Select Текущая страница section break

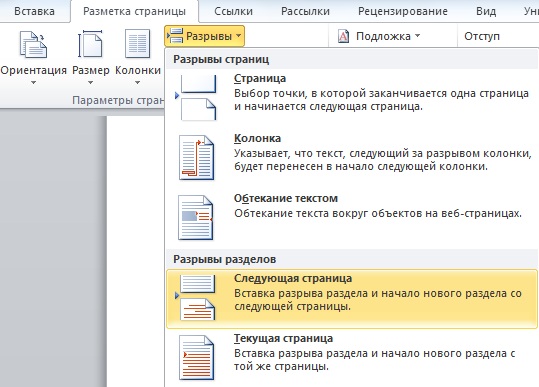[352, 358]
